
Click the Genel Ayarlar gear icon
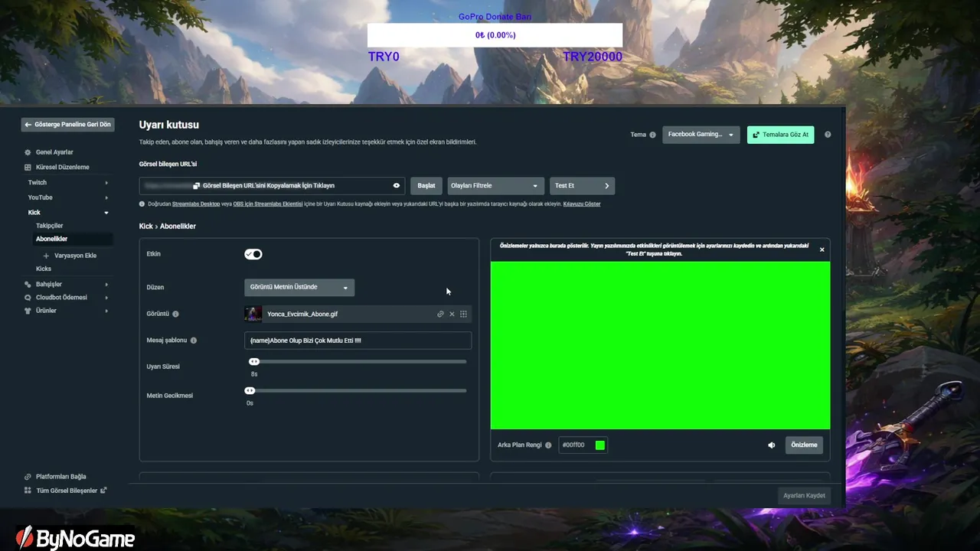[x=28, y=152]
